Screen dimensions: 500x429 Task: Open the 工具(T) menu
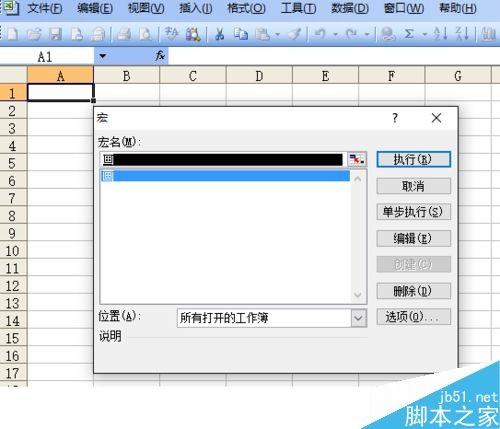tap(298, 8)
